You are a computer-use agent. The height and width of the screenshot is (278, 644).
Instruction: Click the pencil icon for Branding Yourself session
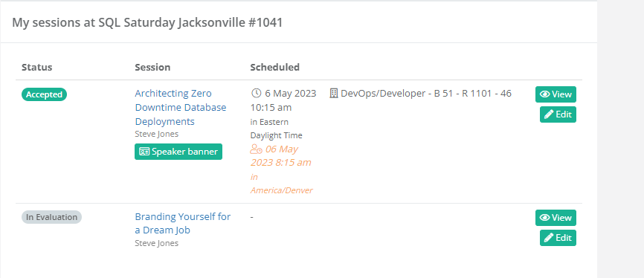click(549, 238)
